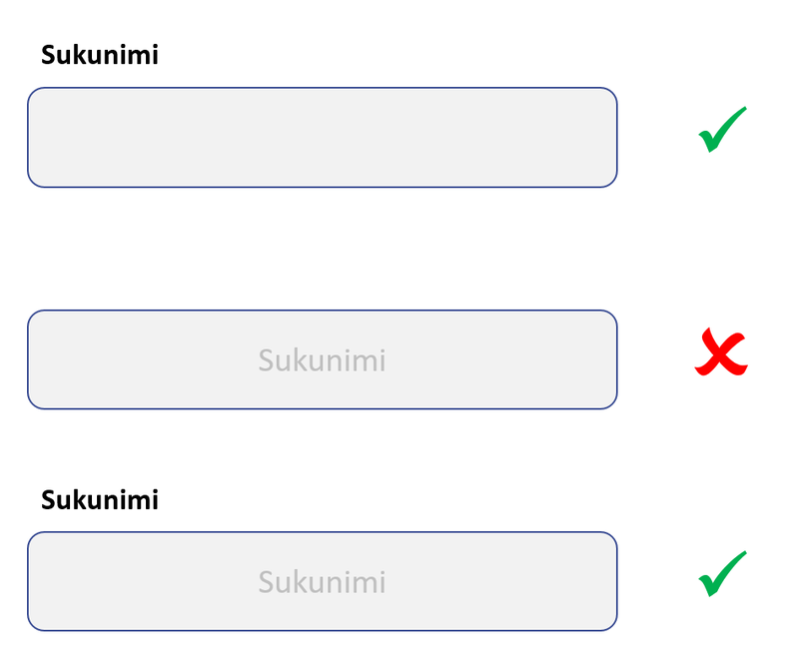Screen dimensions: 789x672
Task: Click inside the first rounded input box
Action: tap(322, 138)
